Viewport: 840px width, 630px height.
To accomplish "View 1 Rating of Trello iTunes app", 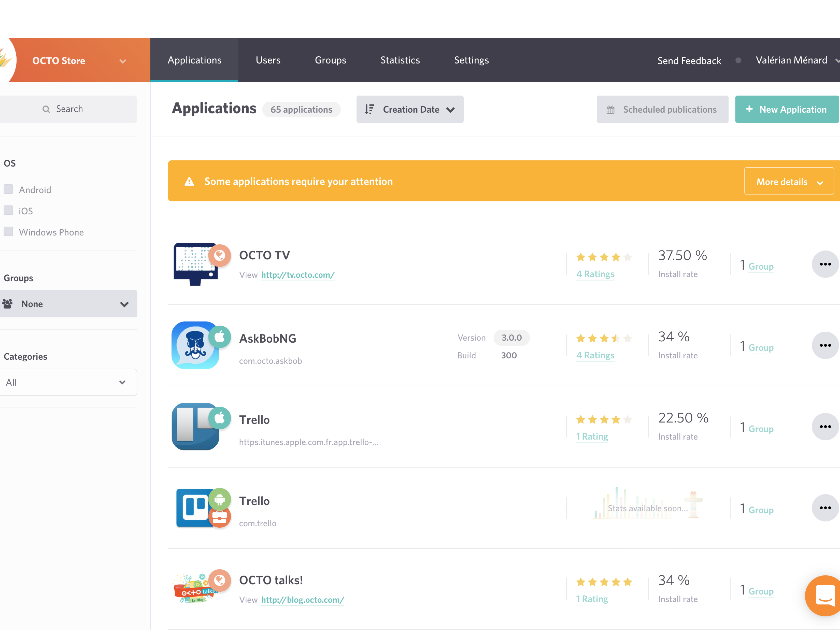I will click(592, 437).
